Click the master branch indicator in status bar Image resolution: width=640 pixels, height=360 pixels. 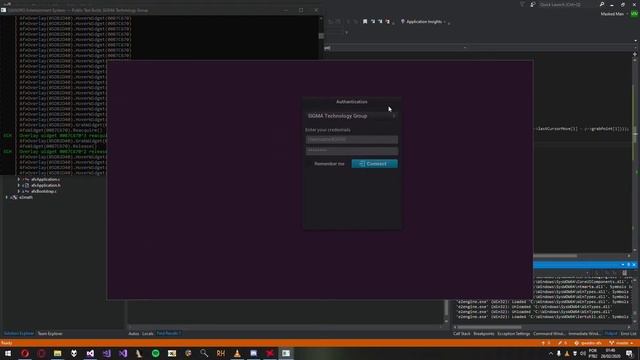click(x=621, y=343)
